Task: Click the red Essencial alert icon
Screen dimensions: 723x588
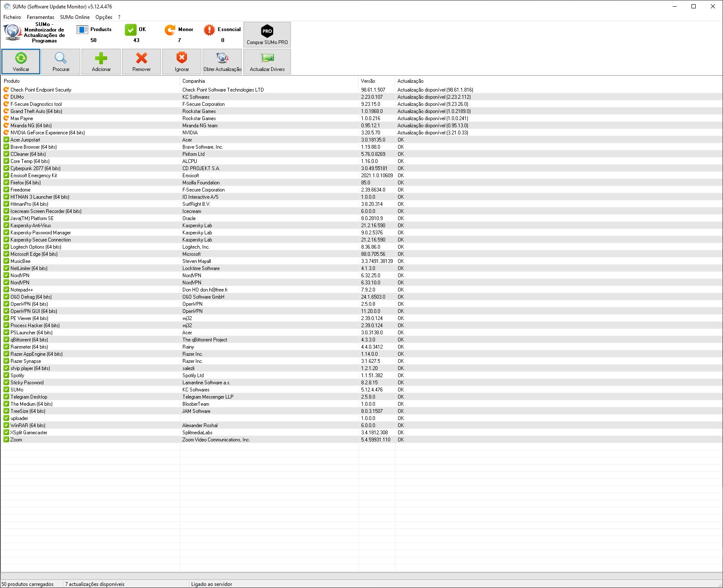Action: (209, 30)
